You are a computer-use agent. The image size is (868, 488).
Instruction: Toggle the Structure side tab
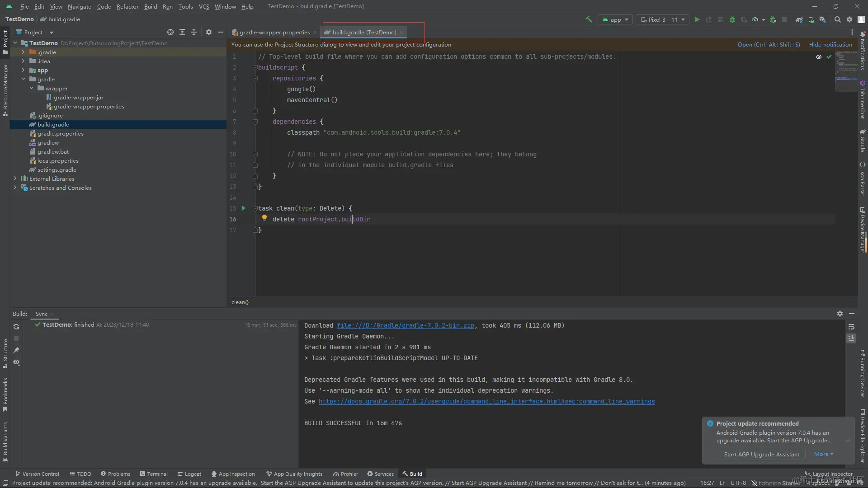click(x=5, y=353)
